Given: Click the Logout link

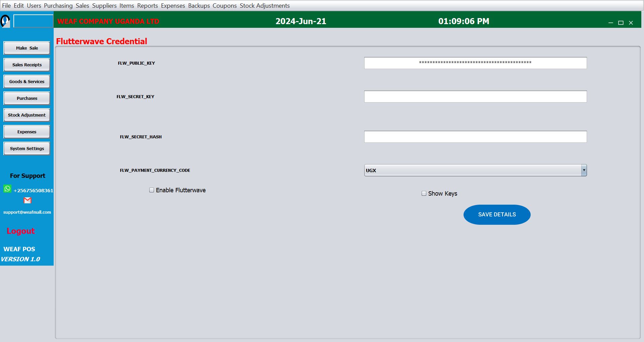Looking at the screenshot, I should tap(21, 231).
